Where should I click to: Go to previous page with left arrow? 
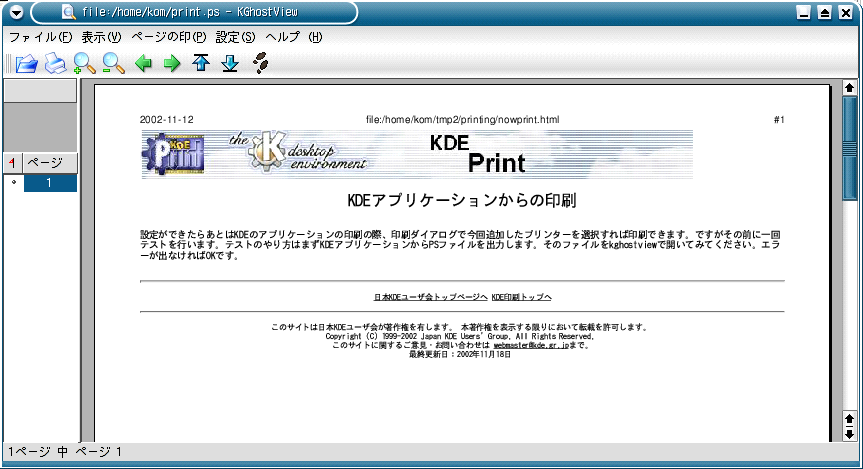[x=143, y=65]
